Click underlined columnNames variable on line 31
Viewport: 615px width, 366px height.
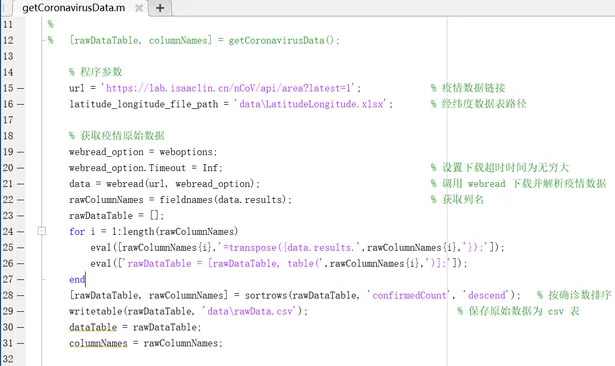(x=98, y=343)
